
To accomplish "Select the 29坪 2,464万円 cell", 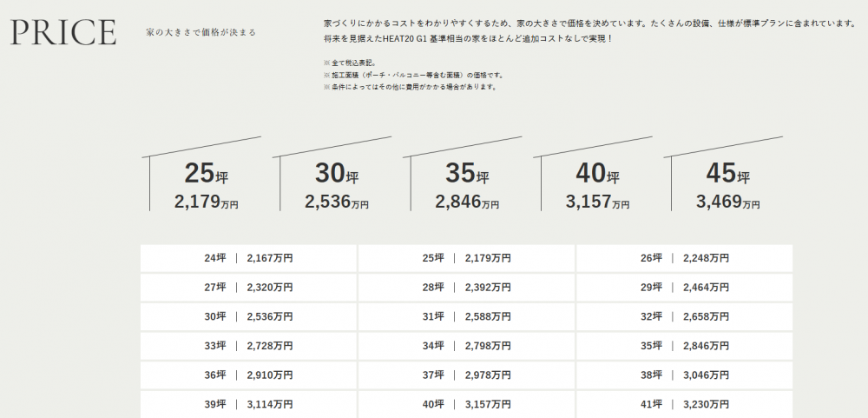I will click(684, 288).
